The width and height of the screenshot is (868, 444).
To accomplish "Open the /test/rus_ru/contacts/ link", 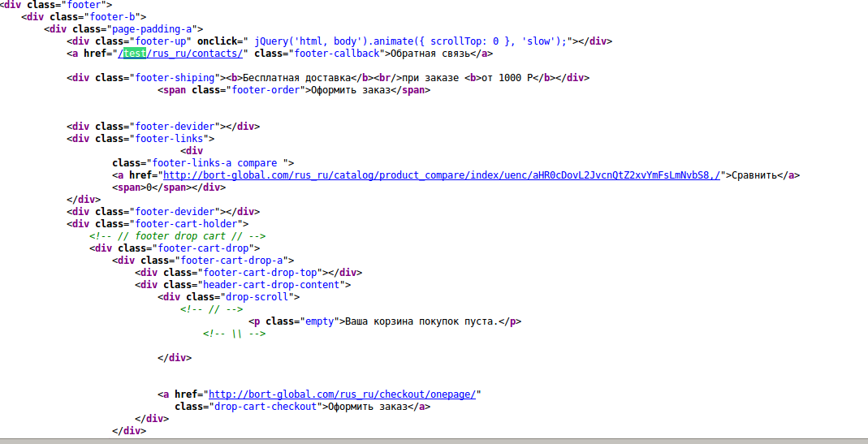I will pyautogui.click(x=180, y=54).
